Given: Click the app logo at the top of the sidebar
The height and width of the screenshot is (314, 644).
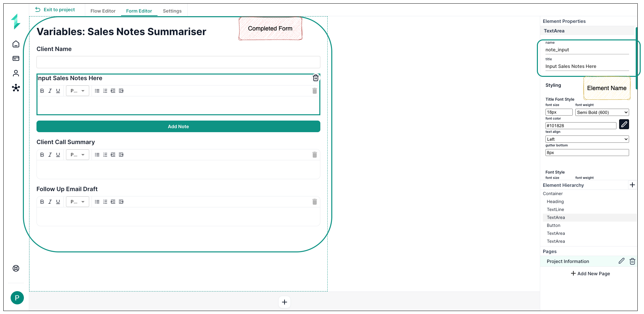Looking at the screenshot, I should (16, 22).
